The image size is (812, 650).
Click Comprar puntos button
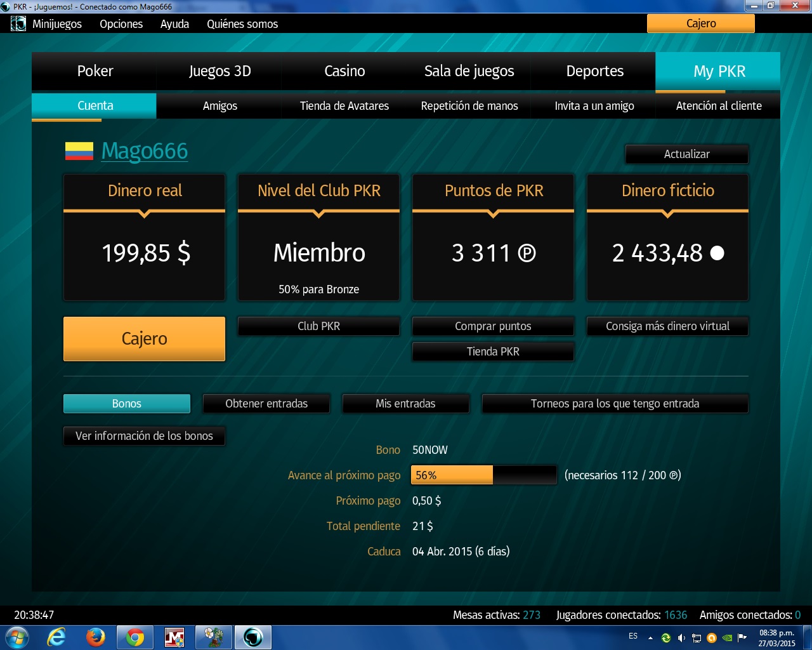point(493,326)
